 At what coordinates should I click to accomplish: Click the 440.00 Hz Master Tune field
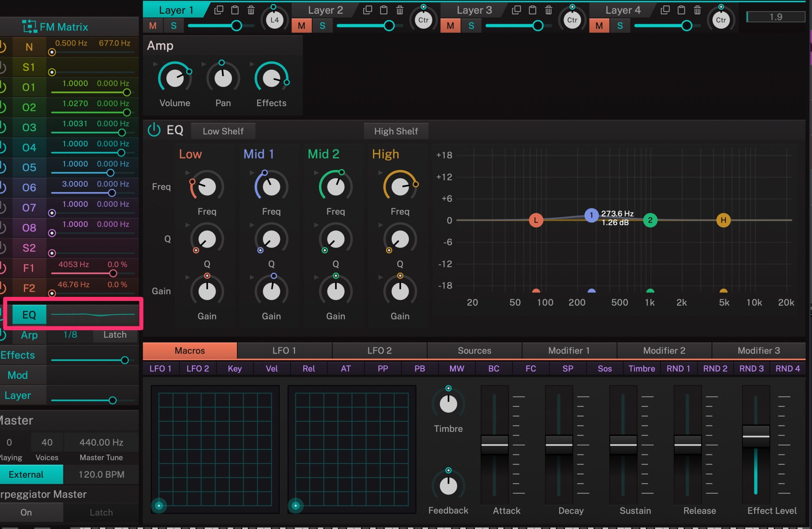(x=101, y=442)
